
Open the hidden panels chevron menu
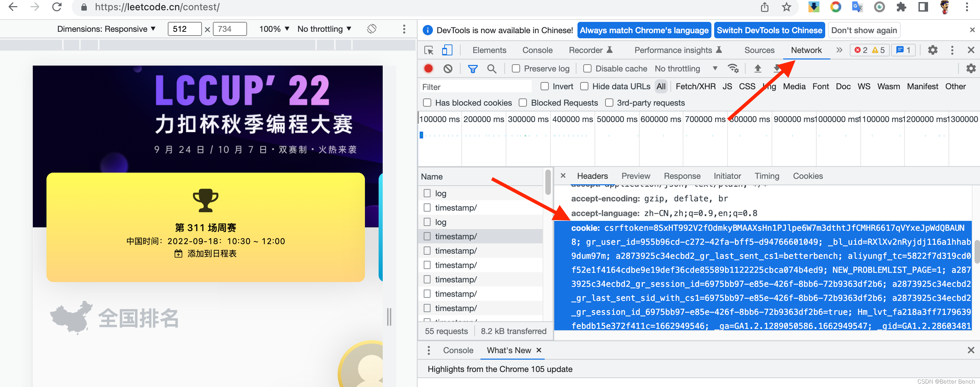click(x=839, y=50)
